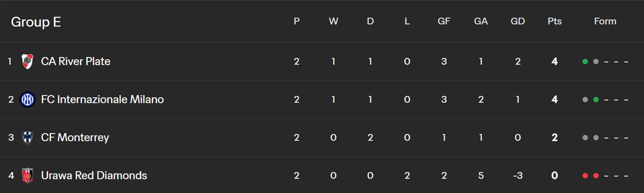The width and height of the screenshot is (644, 193).
Task: Click River Plate's green win form dot
Action: click(x=585, y=62)
